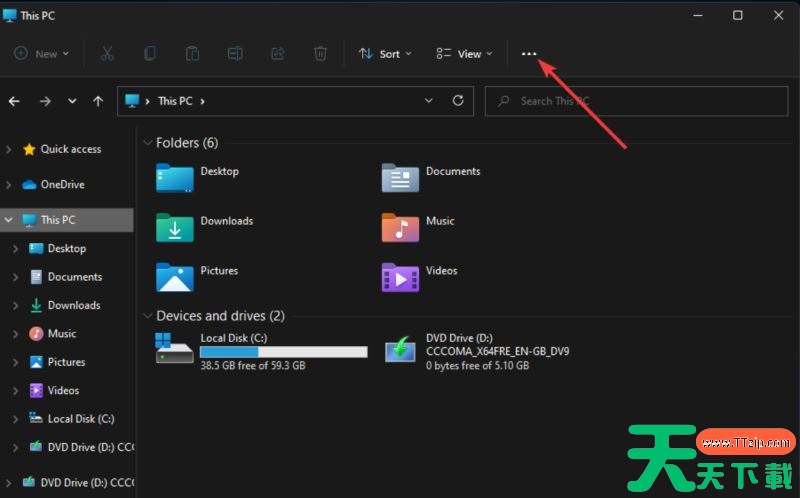Select Videos in the sidebar tree
This screenshot has height=498, width=800.
point(63,390)
